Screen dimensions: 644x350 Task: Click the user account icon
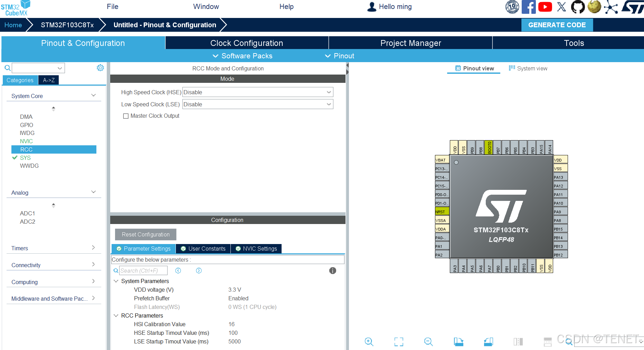click(372, 7)
